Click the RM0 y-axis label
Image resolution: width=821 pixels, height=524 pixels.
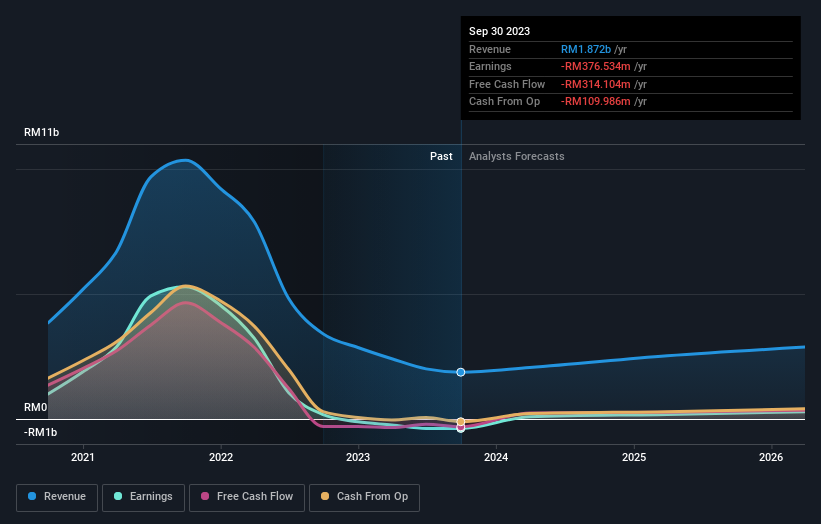[x=36, y=407]
